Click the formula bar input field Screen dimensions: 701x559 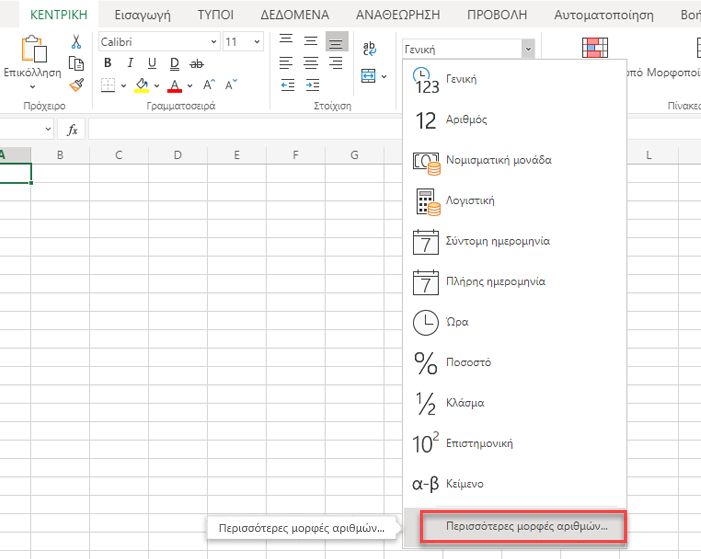[245, 130]
